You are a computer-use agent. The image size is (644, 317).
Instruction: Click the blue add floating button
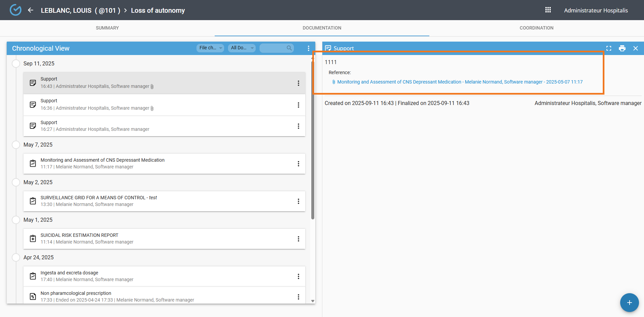click(629, 303)
